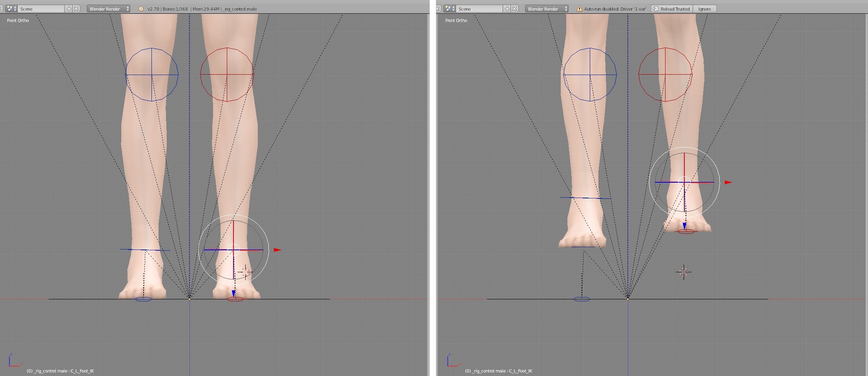Delete scene using X in right window
The width and height of the screenshot is (868, 376).
[514, 9]
